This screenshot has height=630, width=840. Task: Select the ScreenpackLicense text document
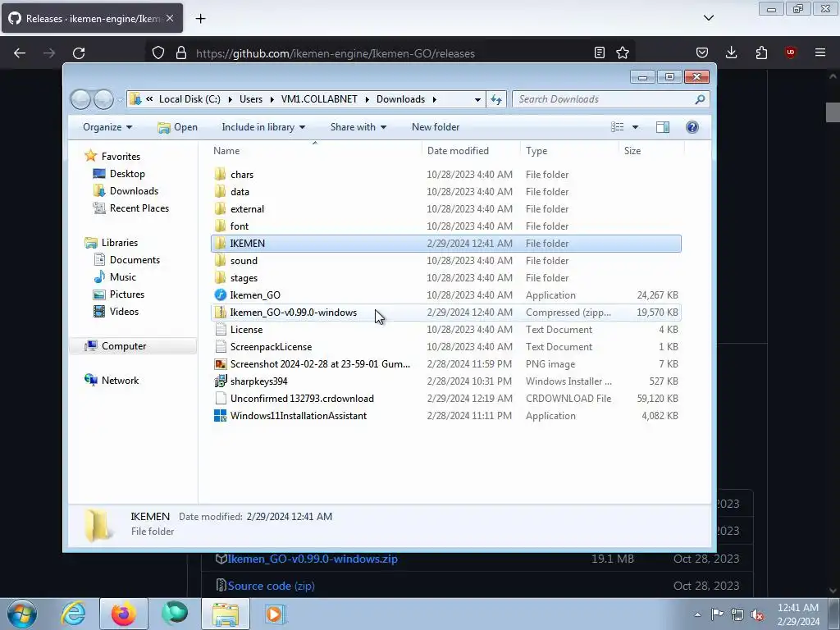pyautogui.click(x=446, y=347)
